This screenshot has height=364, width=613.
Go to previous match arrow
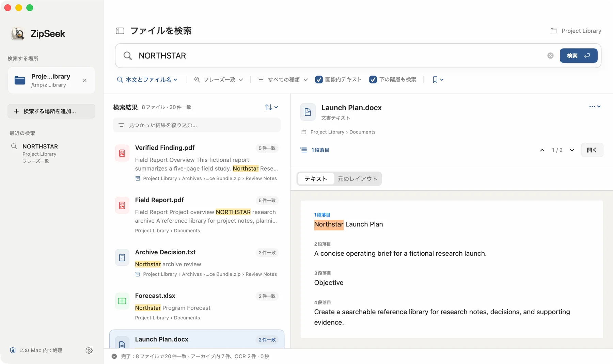[x=542, y=150]
